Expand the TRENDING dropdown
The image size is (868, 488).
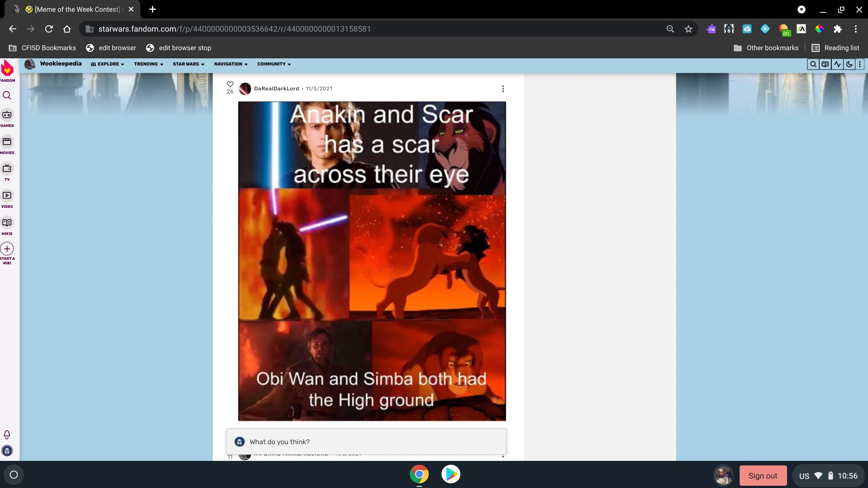tap(148, 64)
